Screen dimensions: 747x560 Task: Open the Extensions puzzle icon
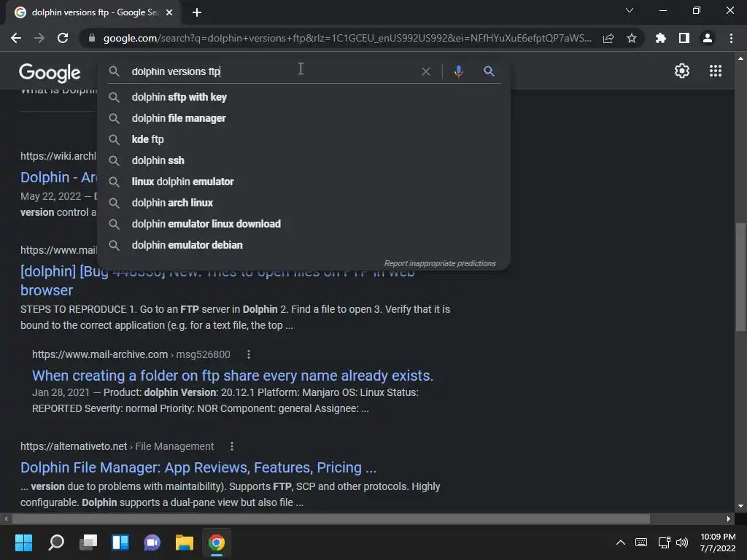660,38
